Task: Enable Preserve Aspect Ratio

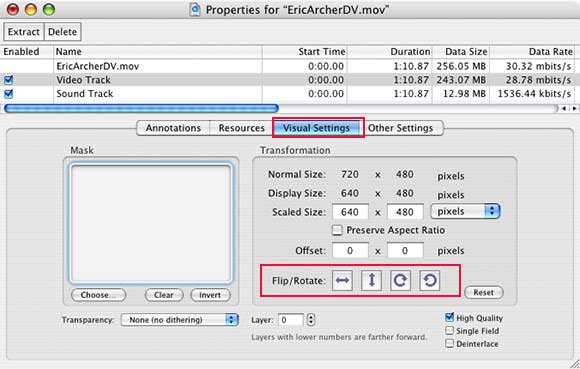Action: (337, 230)
